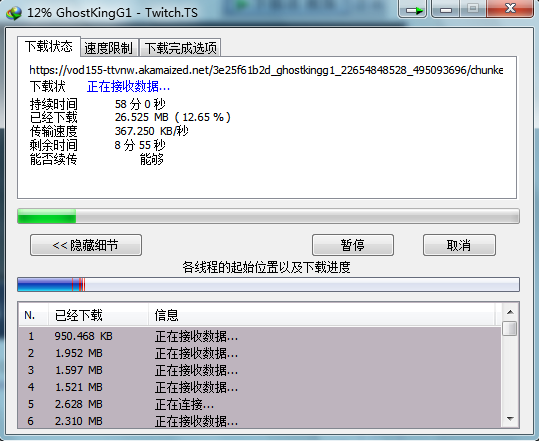Click the 各线程的起始位置以及下载进度 label
539x441 pixels.
[266, 267]
